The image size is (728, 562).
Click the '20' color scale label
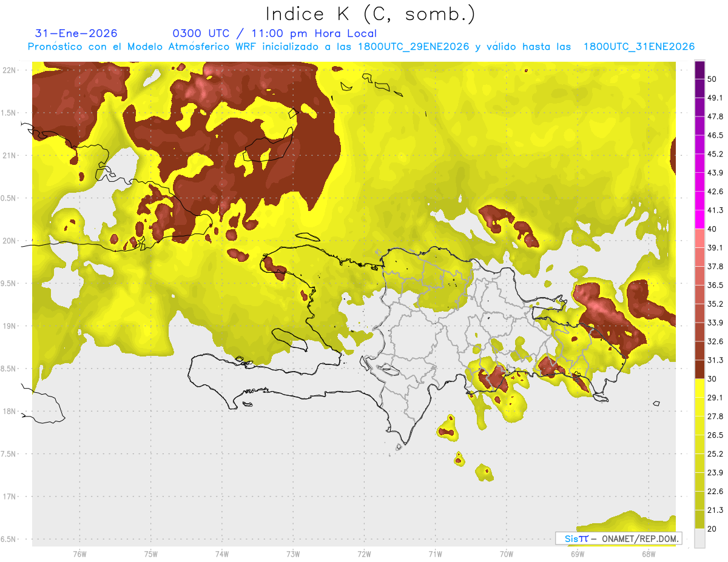coord(712,529)
